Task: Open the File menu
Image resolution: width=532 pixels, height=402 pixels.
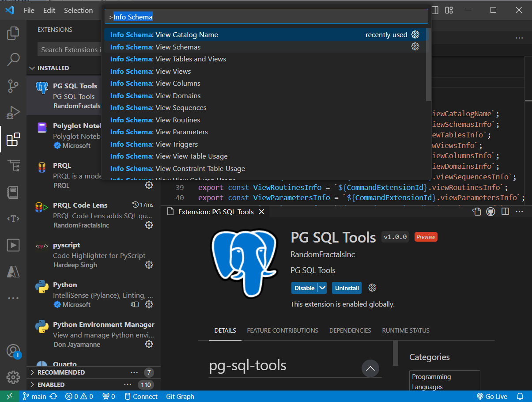Action: tap(29, 10)
